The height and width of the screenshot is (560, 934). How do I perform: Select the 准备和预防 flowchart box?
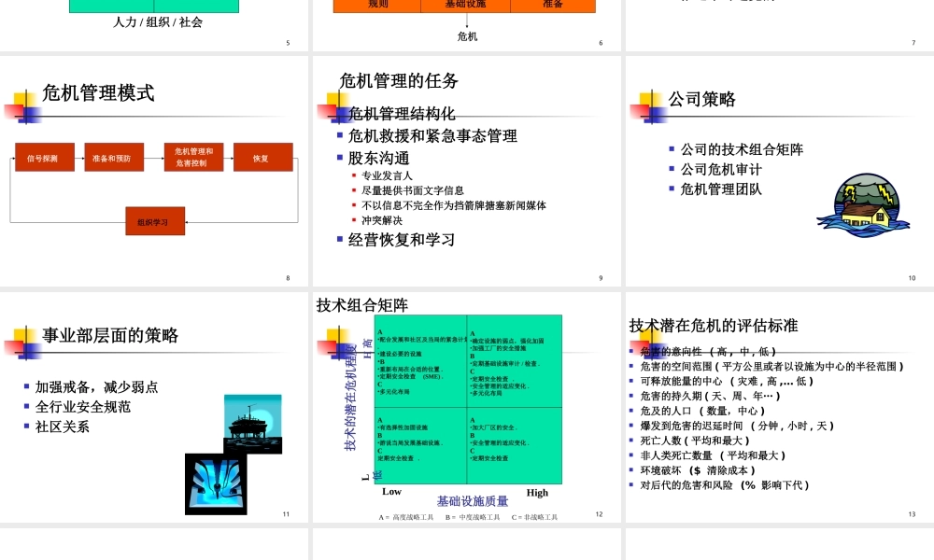[x=114, y=157]
